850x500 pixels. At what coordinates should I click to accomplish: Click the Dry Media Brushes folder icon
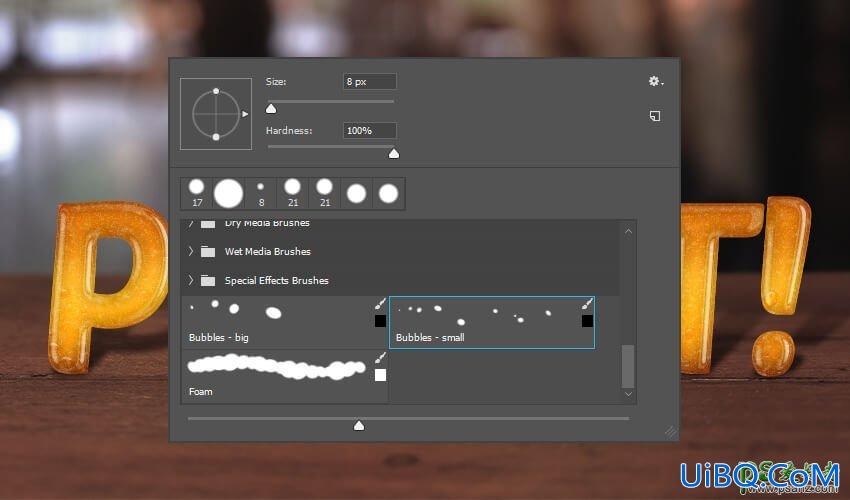208,223
